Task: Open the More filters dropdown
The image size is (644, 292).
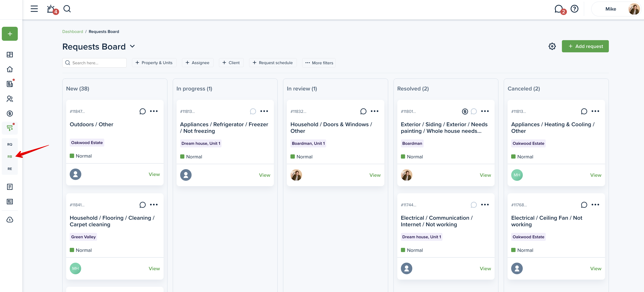Action: pyautogui.click(x=319, y=63)
